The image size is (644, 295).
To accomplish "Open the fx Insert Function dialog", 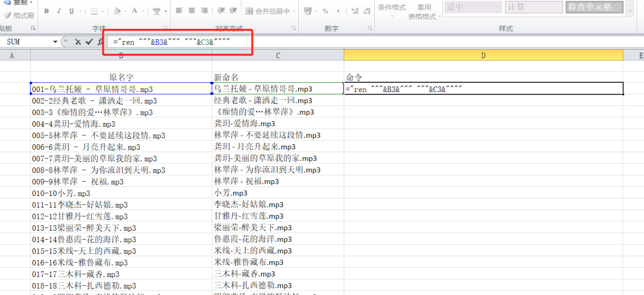I will coord(100,42).
